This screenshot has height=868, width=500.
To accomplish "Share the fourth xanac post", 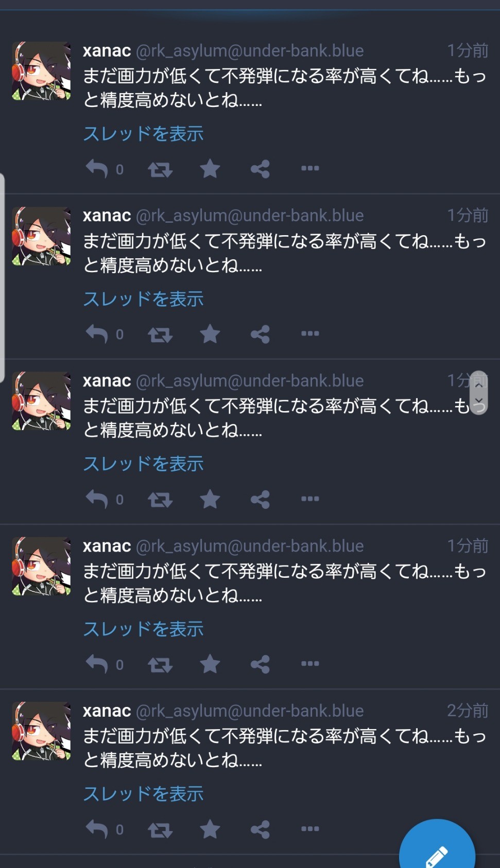I will pos(260,664).
